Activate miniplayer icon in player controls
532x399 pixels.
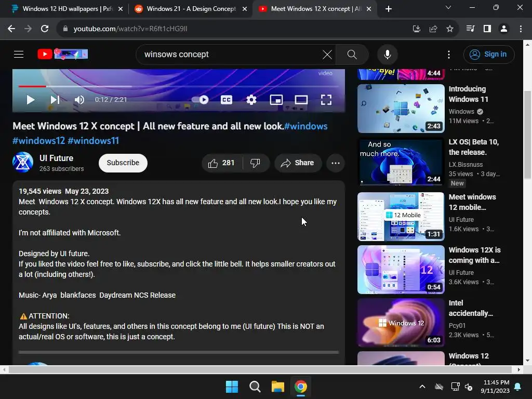click(x=276, y=100)
